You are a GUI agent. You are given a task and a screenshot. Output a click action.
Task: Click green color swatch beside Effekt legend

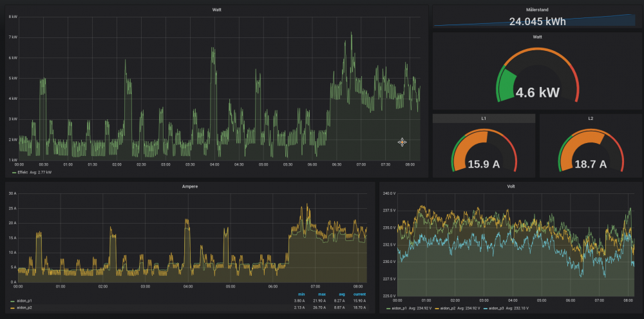point(14,173)
